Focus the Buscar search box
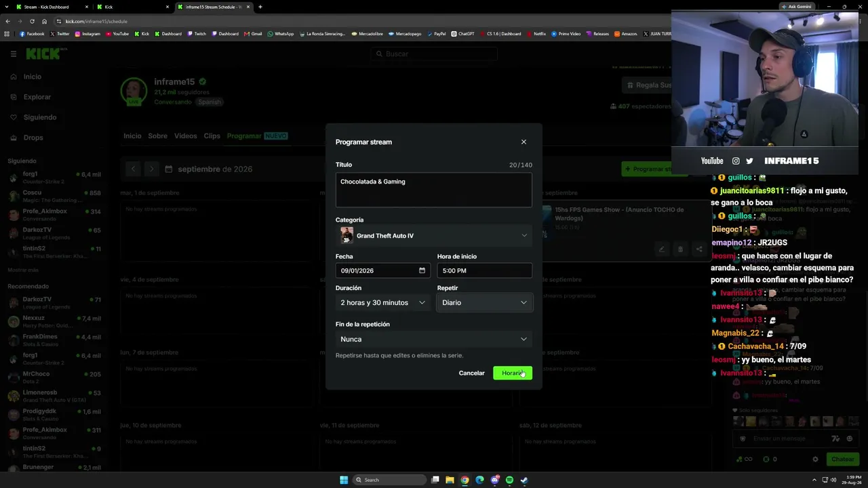Viewport: 868px width, 488px height. click(x=434, y=54)
